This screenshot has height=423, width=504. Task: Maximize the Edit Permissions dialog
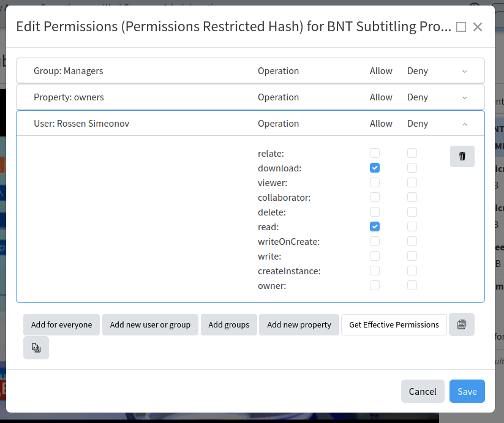click(x=461, y=27)
